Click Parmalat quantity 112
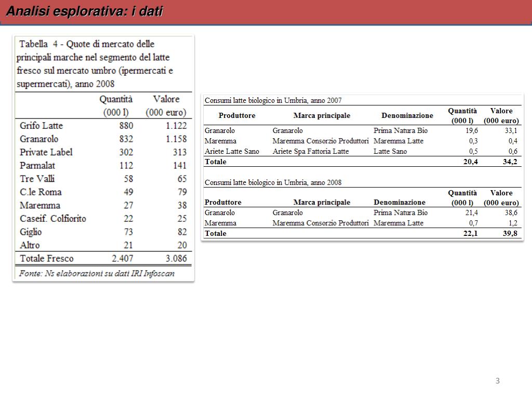 pyautogui.click(x=126, y=165)
